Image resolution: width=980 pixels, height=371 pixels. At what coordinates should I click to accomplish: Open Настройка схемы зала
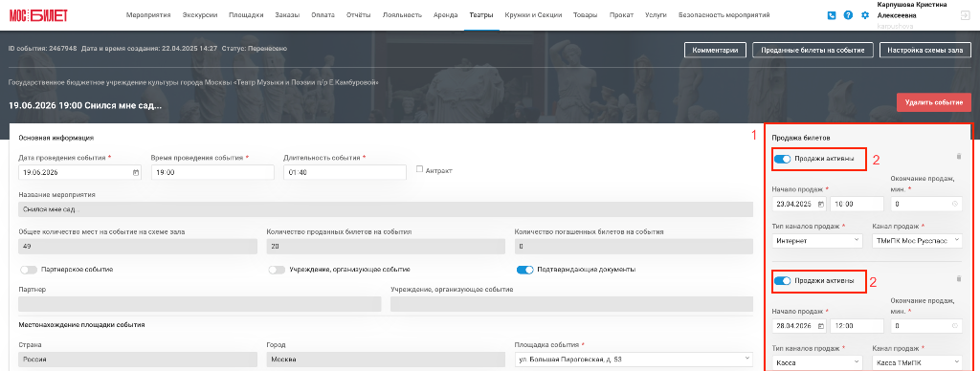tap(925, 50)
